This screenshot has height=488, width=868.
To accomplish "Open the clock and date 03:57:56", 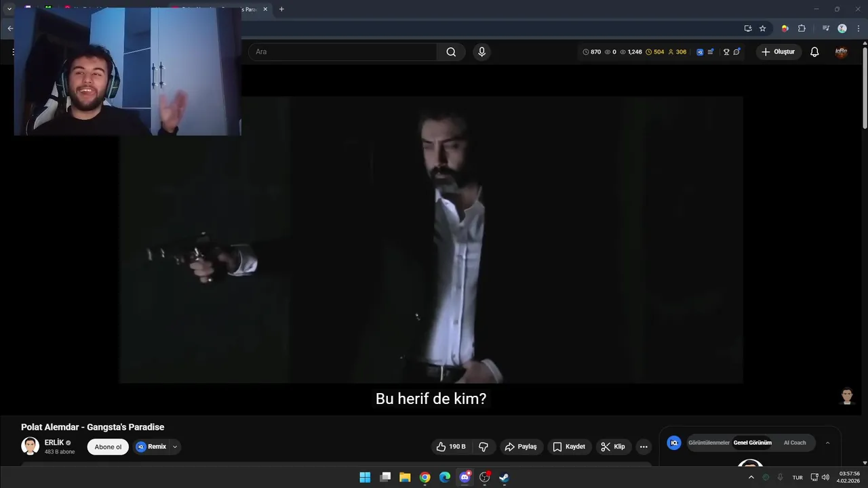I will click(x=849, y=477).
